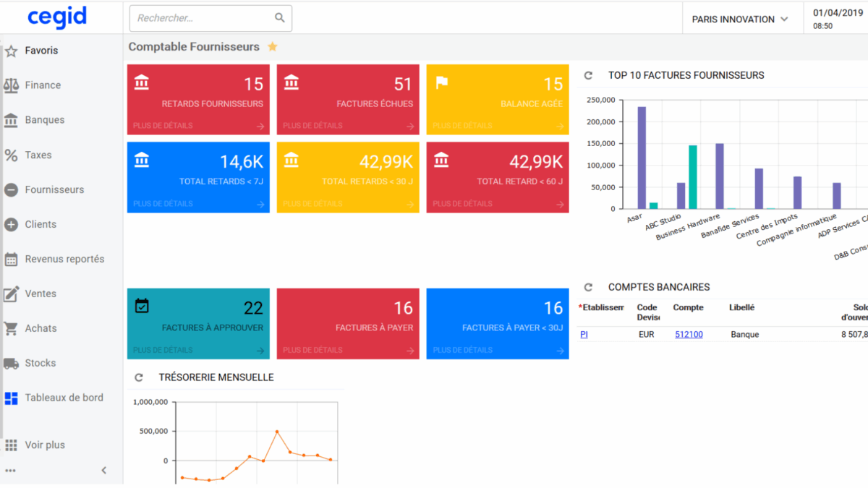Refresh the Comptes Bancaires panel

[588, 287]
